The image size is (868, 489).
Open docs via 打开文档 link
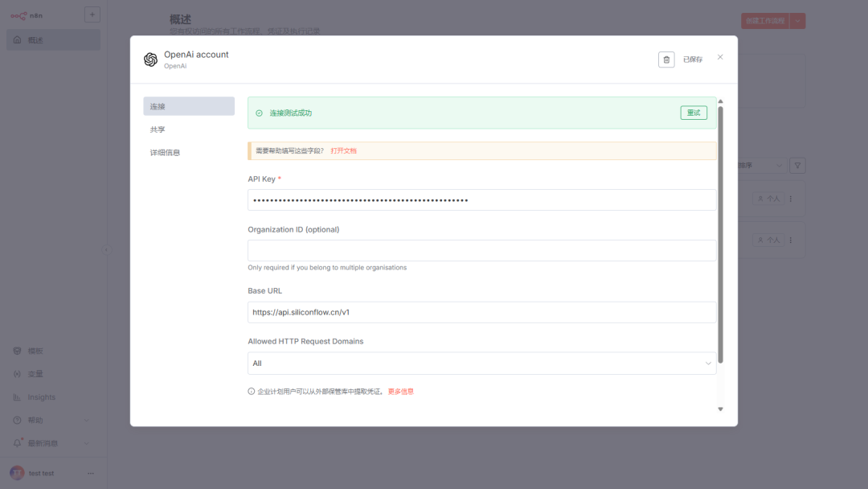(343, 150)
